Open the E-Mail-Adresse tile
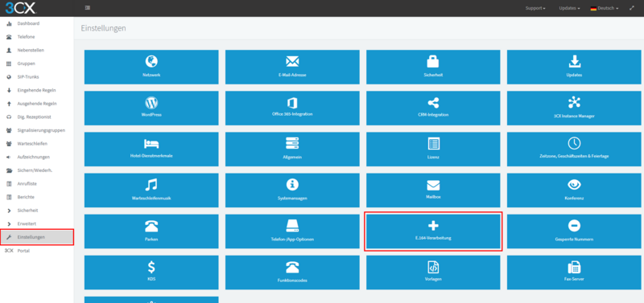 [x=292, y=68]
